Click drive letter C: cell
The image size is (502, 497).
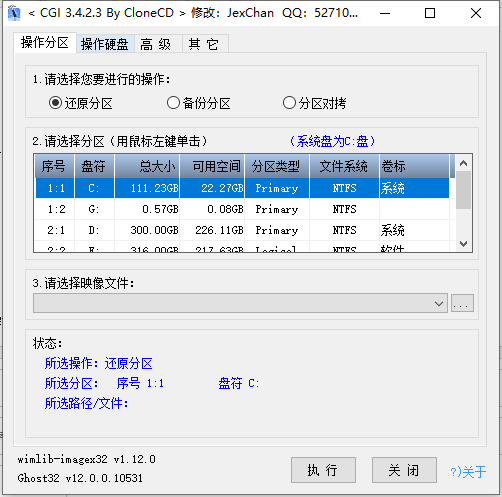[94, 188]
